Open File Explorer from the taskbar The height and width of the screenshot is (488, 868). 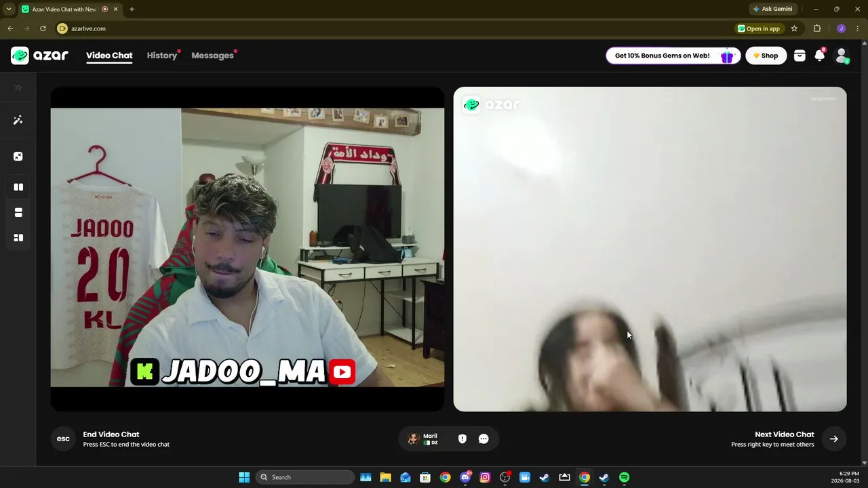[x=385, y=477]
